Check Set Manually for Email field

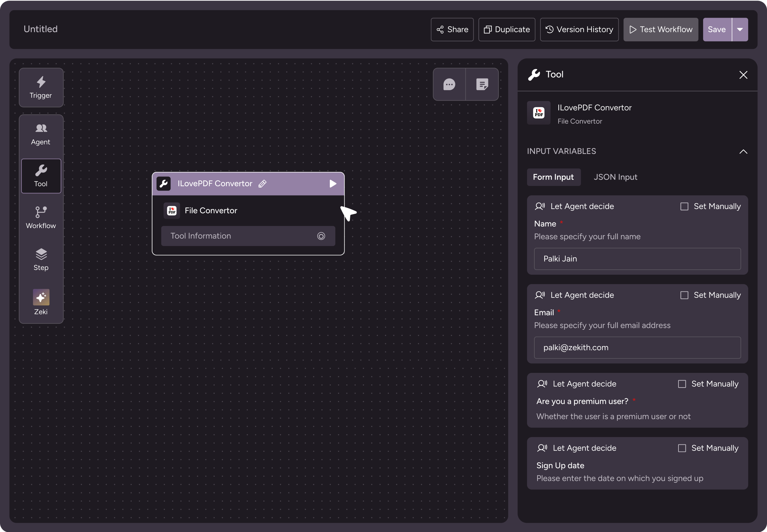(684, 295)
